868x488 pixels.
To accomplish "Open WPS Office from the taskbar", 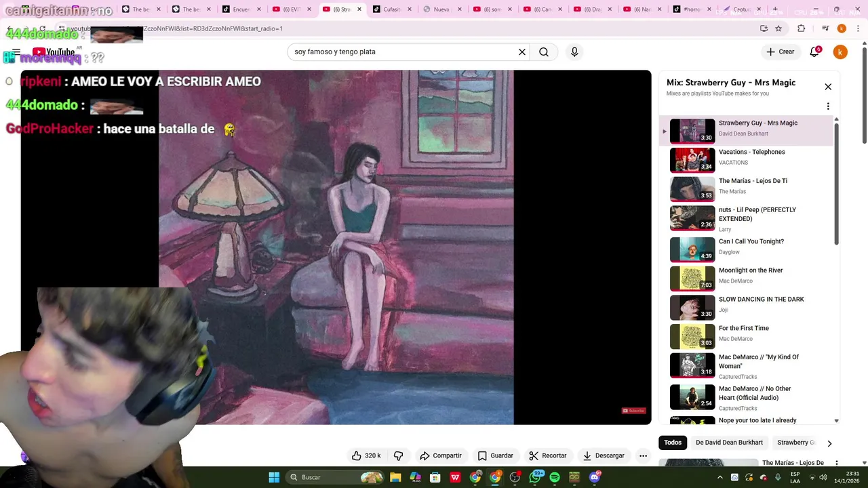I will coord(455,477).
